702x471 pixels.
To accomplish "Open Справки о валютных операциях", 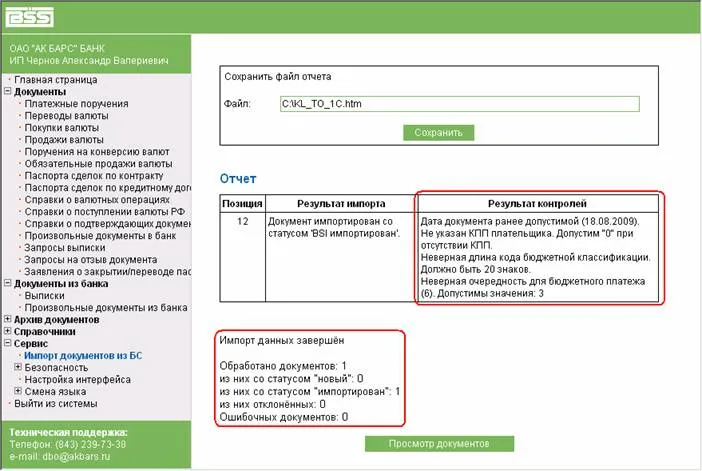I will tap(97, 200).
